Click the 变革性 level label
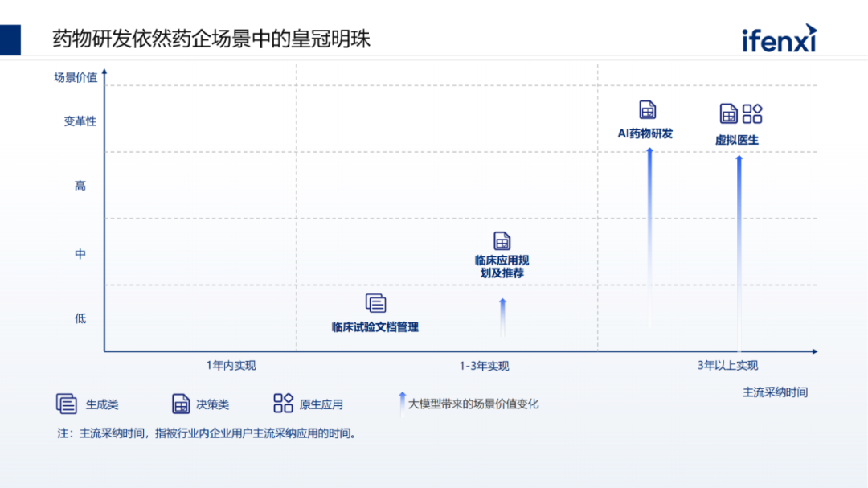 pyautogui.click(x=80, y=121)
